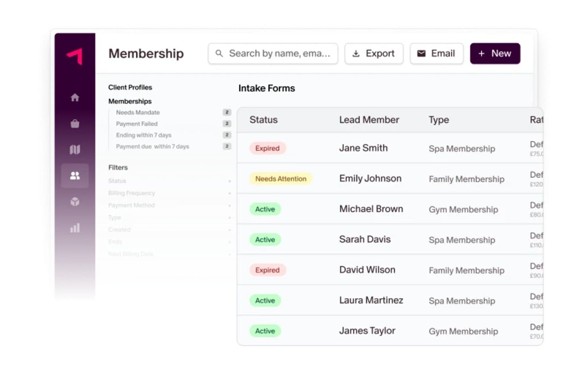The width and height of the screenshot is (588, 392).
Task: Click the Intake Forms heading
Action: pos(267,88)
